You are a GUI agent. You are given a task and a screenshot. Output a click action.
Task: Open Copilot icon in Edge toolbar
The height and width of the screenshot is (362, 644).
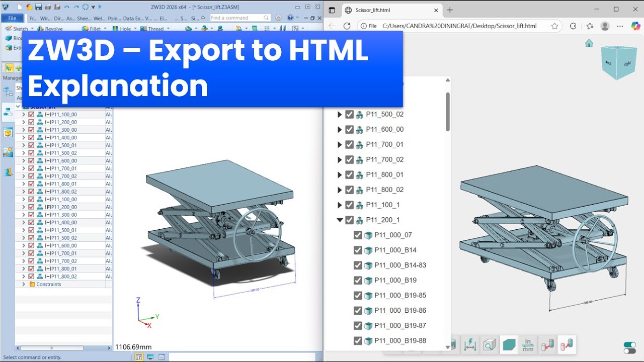coord(635,26)
